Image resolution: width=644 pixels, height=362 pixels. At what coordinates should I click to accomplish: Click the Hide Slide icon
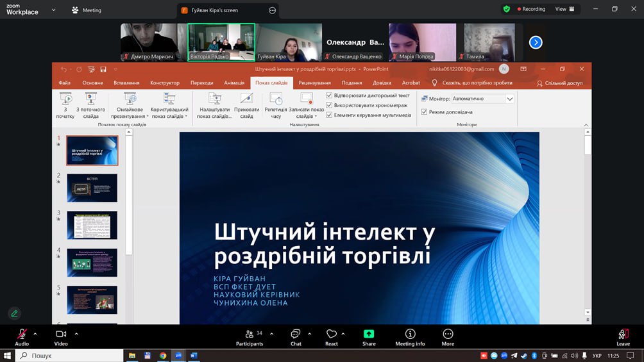click(247, 99)
